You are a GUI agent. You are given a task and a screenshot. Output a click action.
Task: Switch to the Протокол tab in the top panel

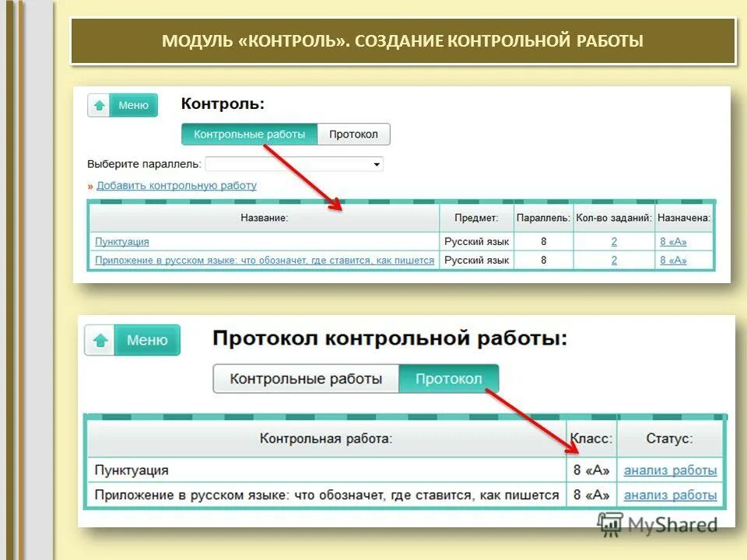coord(355,134)
